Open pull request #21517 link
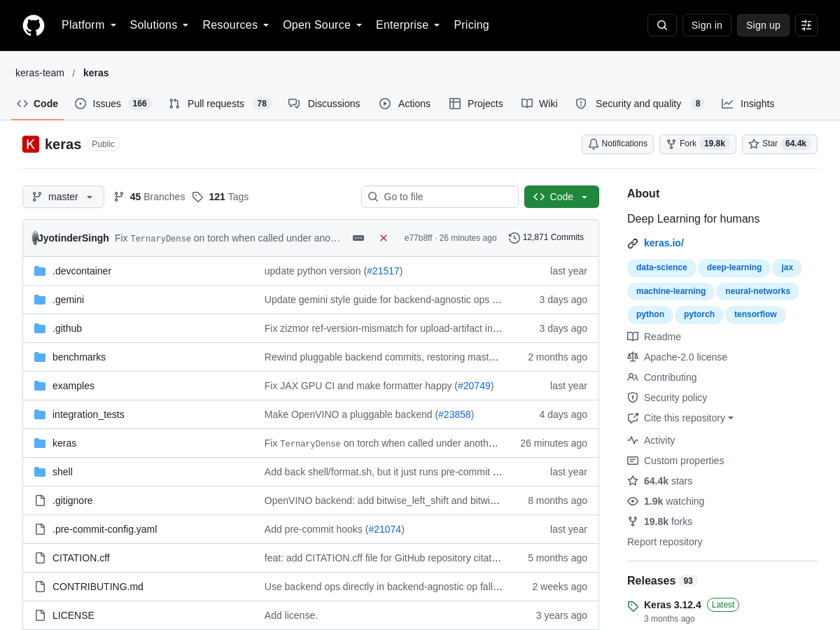 pyautogui.click(x=383, y=271)
